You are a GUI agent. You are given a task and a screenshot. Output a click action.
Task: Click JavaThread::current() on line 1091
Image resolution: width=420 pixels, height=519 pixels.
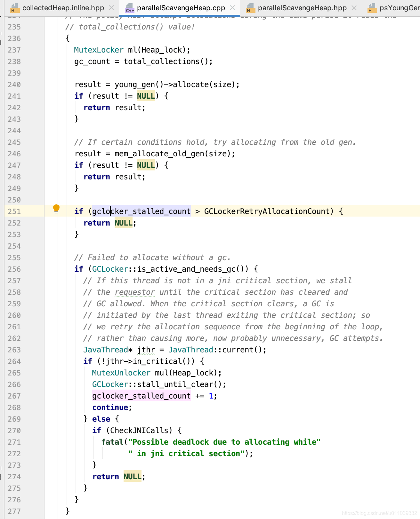[x=215, y=350]
